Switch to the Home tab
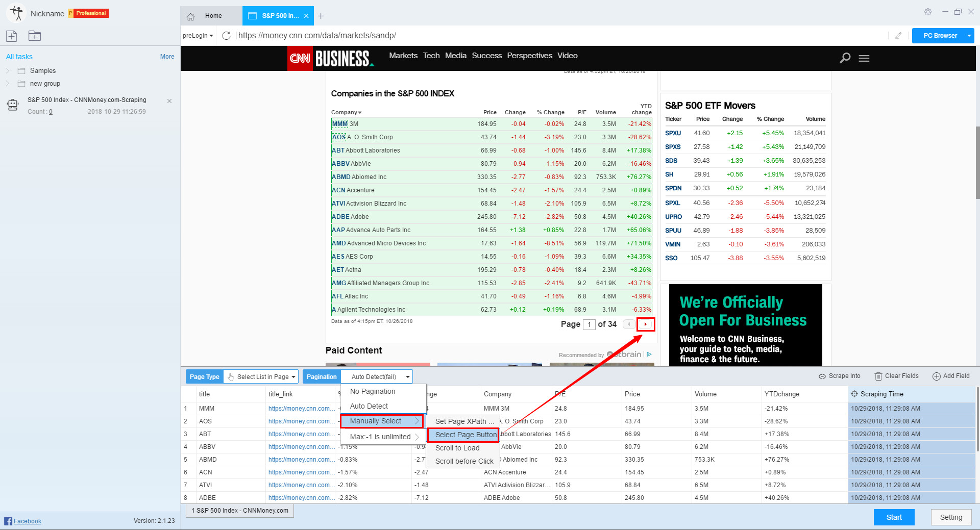 [211, 16]
